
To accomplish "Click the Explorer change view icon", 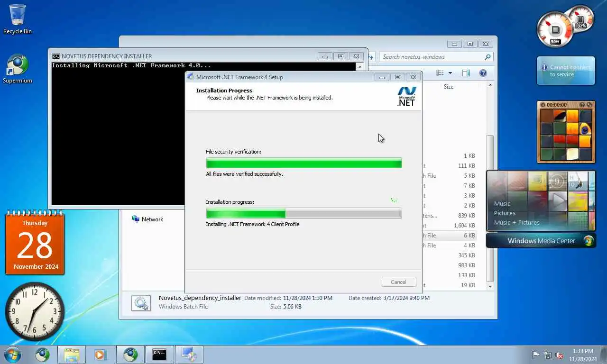I will tap(440, 73).
